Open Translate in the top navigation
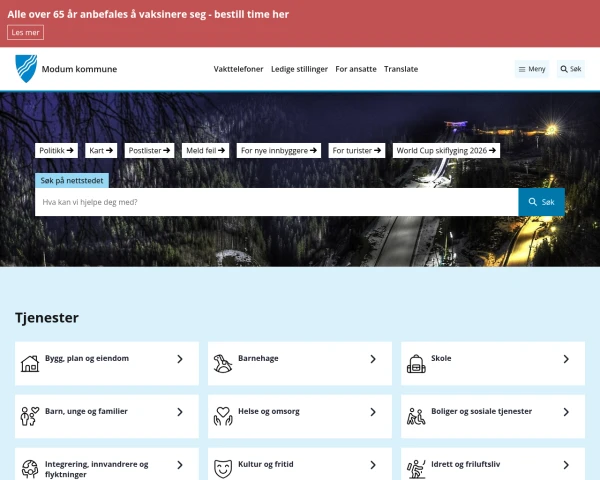Image resolution: width=600 pixels, height=480 pixels. (x=401, y=69)
